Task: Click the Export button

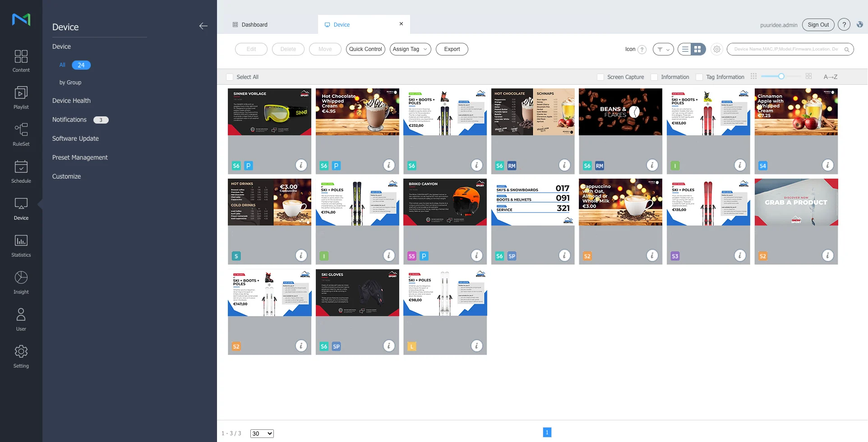Action: click(x=452, y=49)
